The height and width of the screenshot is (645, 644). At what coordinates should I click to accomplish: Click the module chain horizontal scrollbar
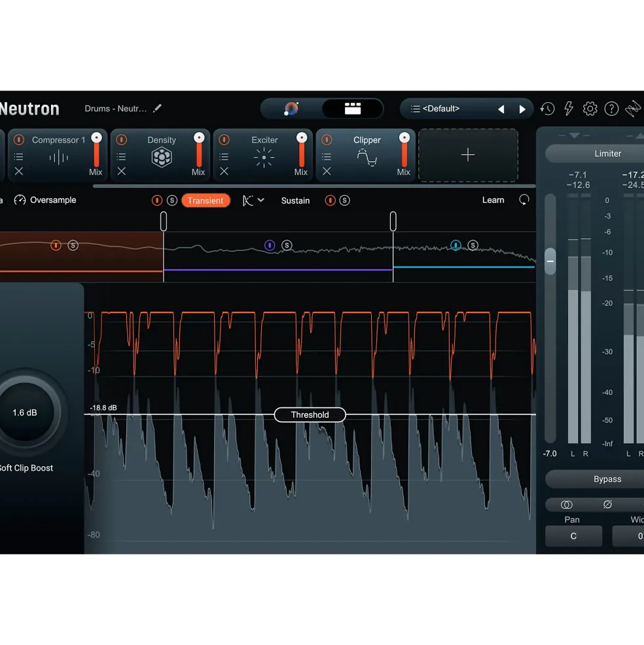pyautogui.click(x=314, y=187)
